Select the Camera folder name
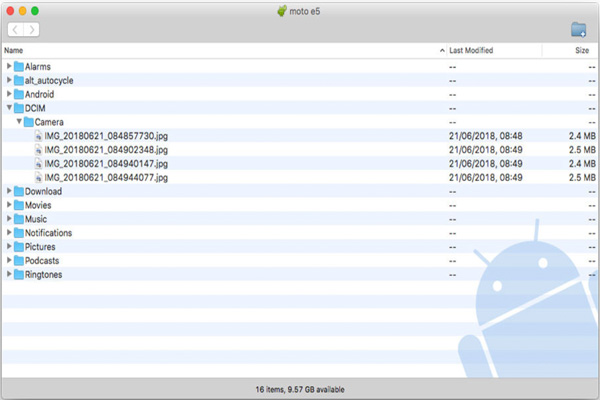 point(49,122)
